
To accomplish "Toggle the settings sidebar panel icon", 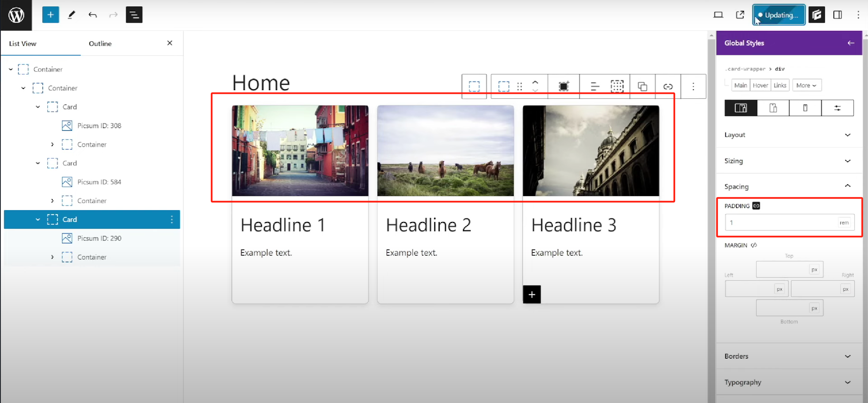I will tap(837, 15).
